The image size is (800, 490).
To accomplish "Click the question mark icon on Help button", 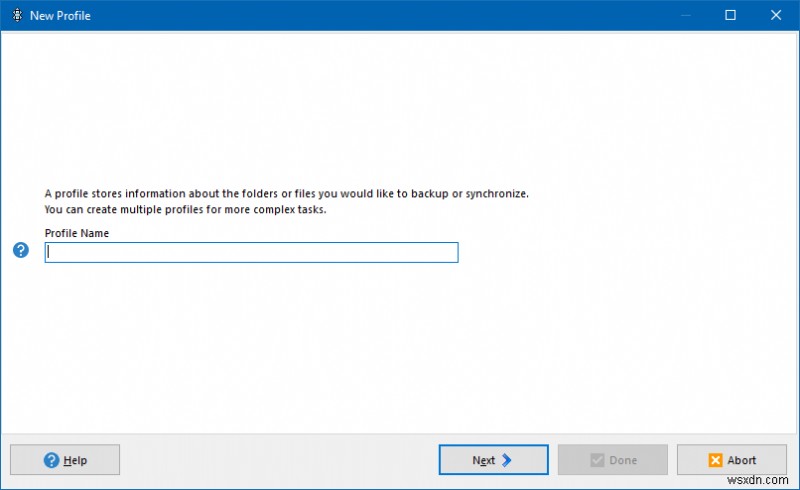I will 51,460.
